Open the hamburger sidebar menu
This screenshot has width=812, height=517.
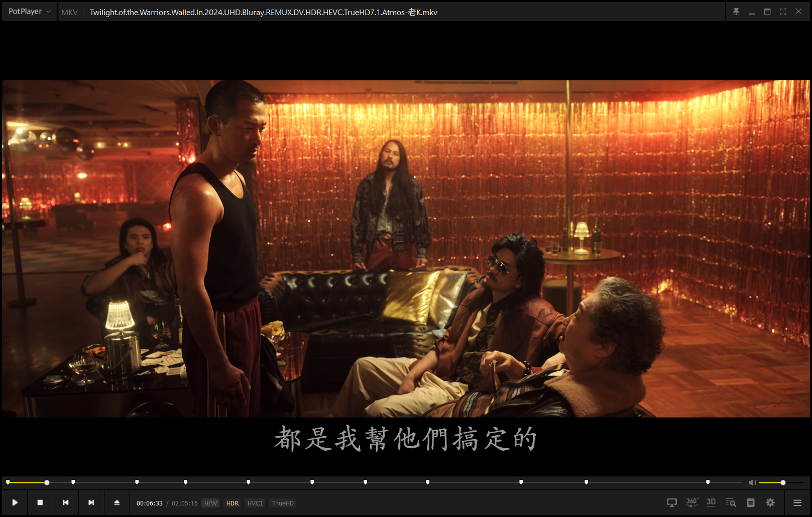(797, 502)
